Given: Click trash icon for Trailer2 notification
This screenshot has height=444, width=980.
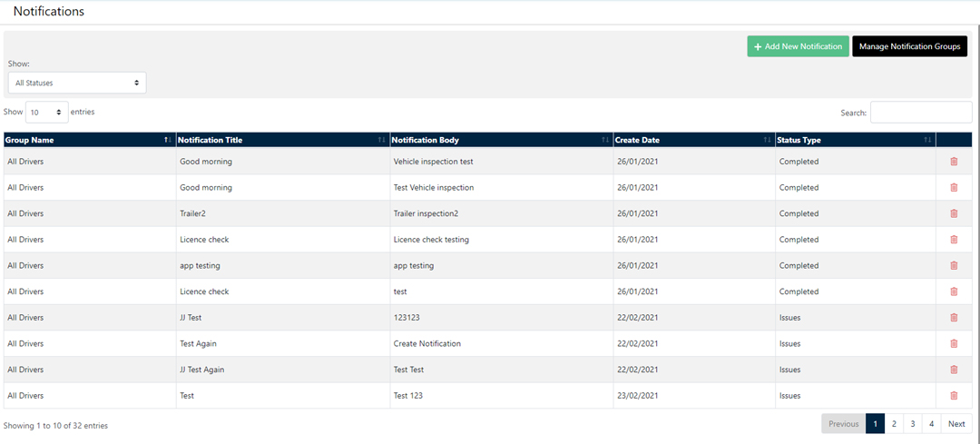Looking at the screenshot, I should (x=954, y=213).
